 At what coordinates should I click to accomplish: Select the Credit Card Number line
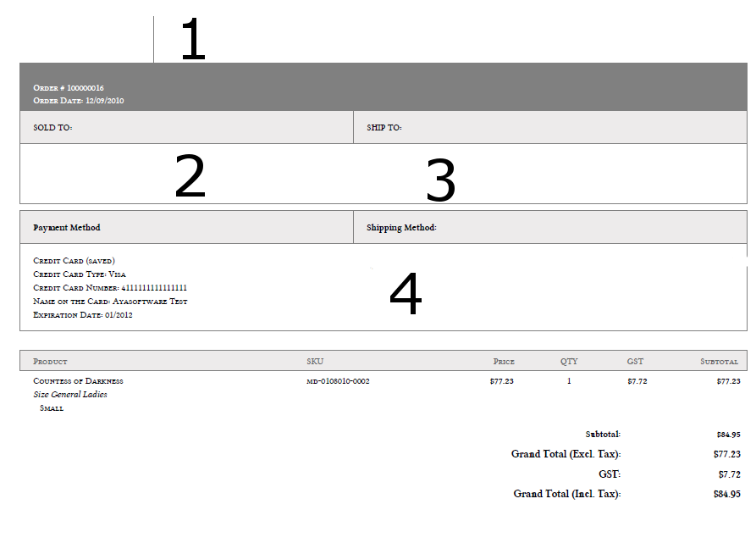pyautogui.click(x=110, y=287)
